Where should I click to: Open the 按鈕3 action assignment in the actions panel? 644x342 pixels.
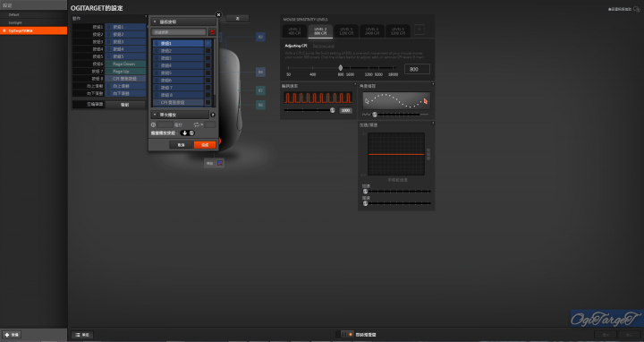pyautogui.click(x=125, y=41)
